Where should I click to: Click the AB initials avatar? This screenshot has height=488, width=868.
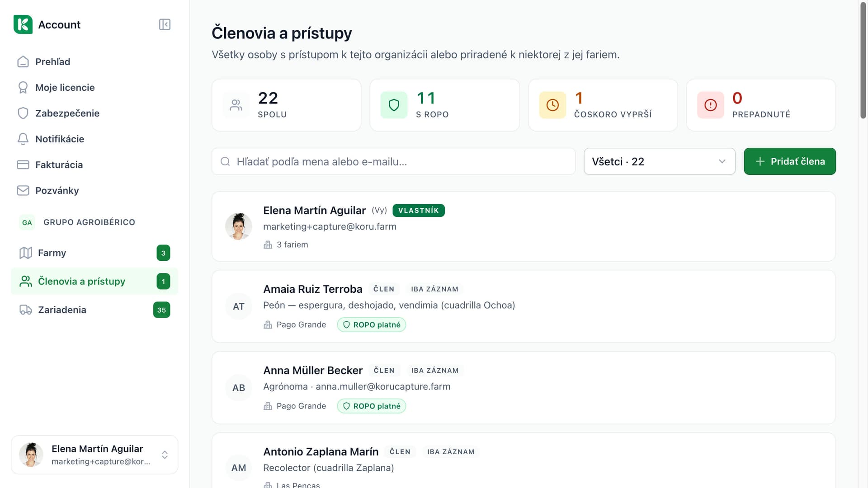coord(239,388)
